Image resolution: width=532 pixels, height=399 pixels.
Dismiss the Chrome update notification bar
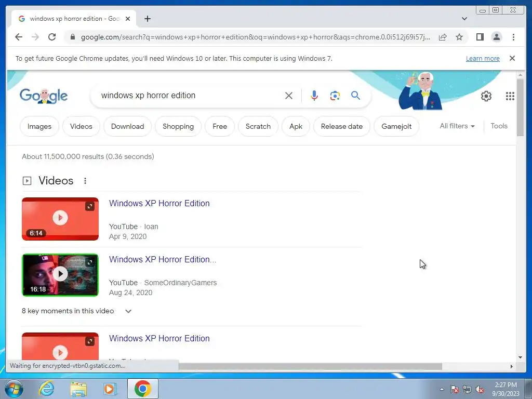(512, 58)
